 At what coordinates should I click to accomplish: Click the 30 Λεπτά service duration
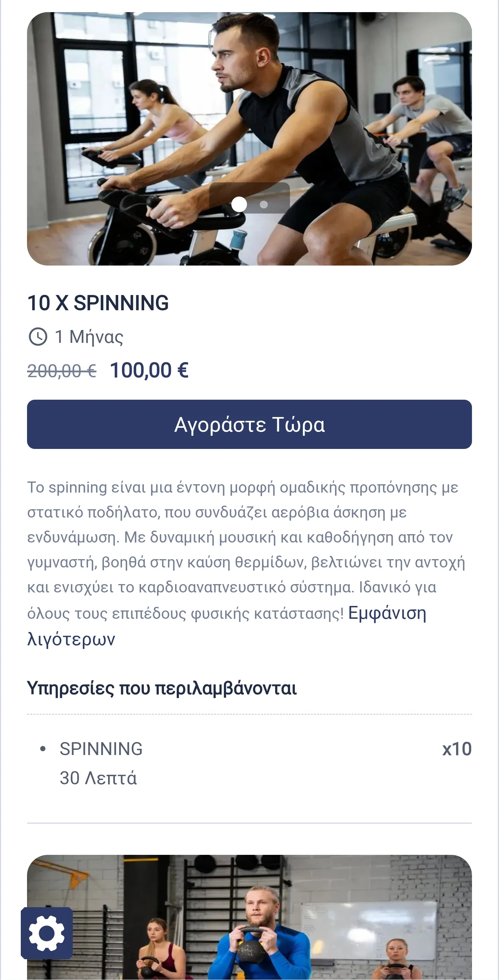pyautogui.click(x=98, y=778)
